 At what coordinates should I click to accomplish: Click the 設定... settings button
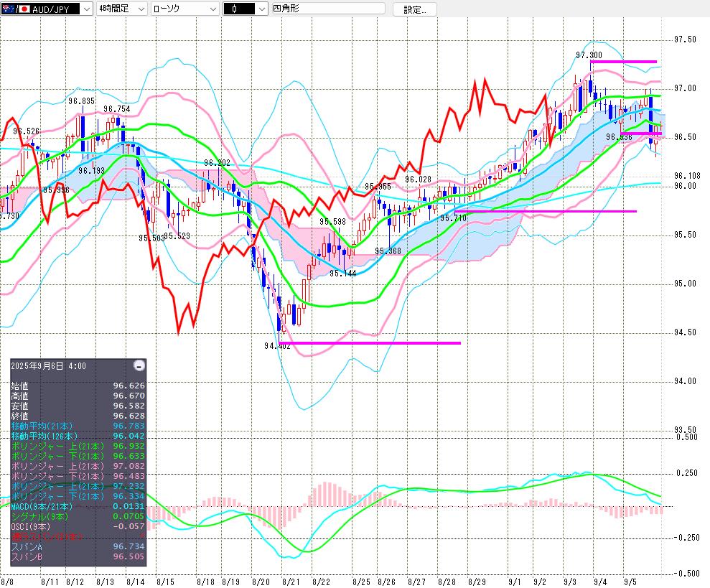[x=414, y=9]
